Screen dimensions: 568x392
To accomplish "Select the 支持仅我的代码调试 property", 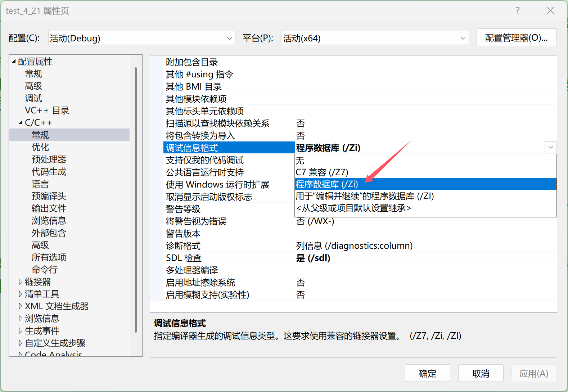I will coord(229,160).
